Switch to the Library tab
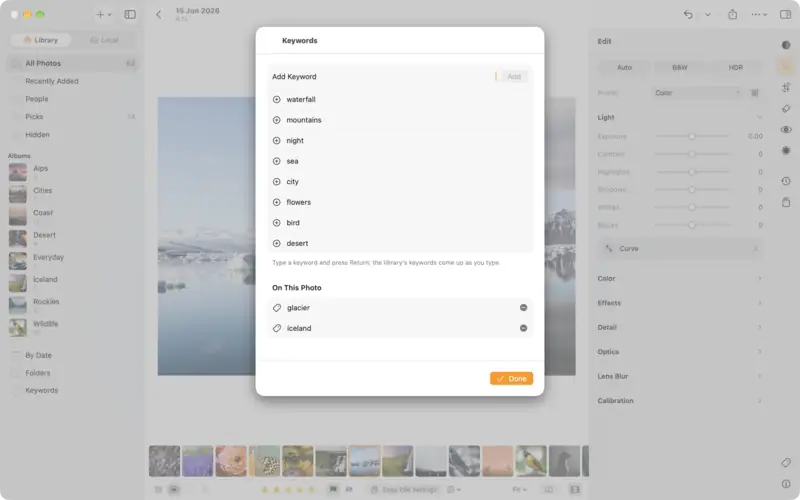The height and width of the screenshot is (500, 800). pos(41,40)
